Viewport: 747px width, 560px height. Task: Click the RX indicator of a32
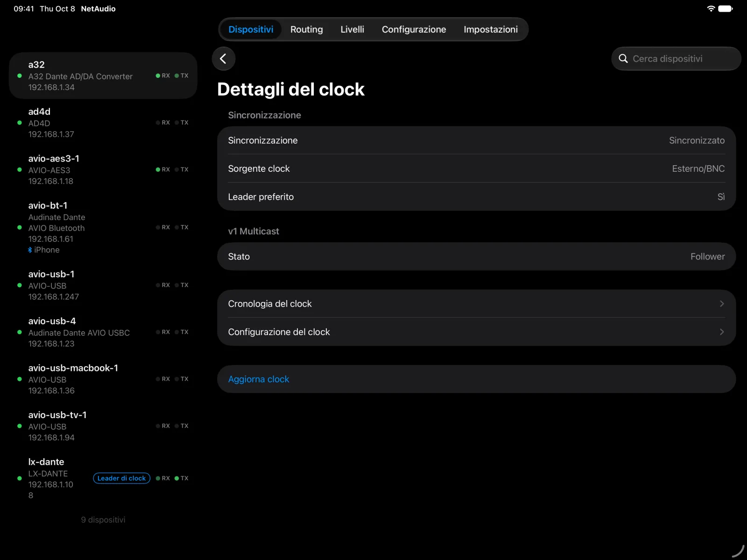point(163,76)
